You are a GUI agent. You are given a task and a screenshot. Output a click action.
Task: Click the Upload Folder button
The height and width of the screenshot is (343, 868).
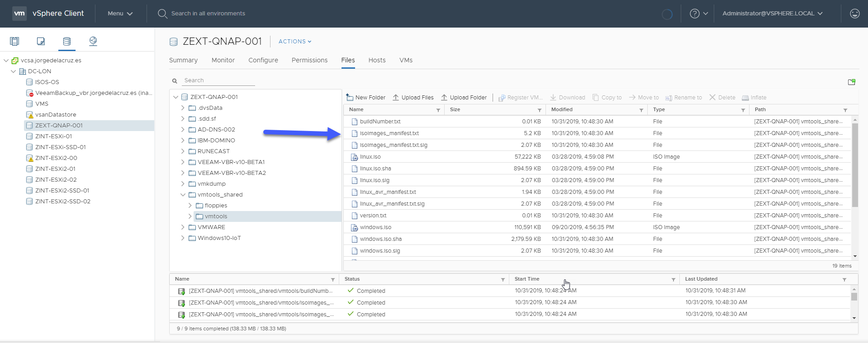[x=464, y=98]
